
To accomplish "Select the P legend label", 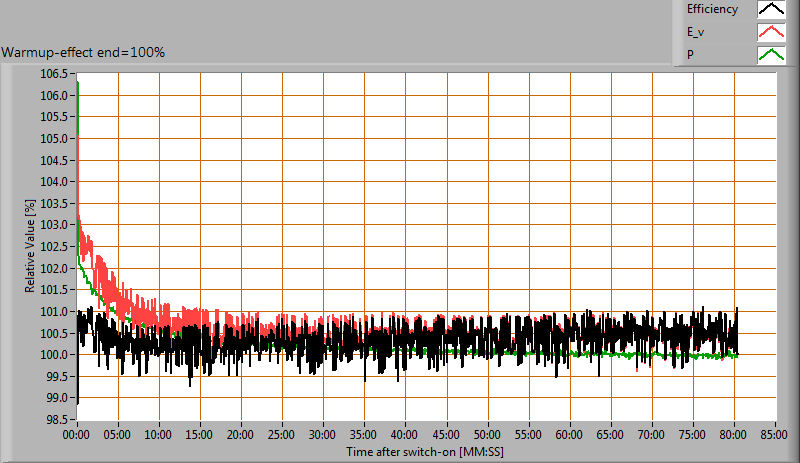I will point(690,54).
